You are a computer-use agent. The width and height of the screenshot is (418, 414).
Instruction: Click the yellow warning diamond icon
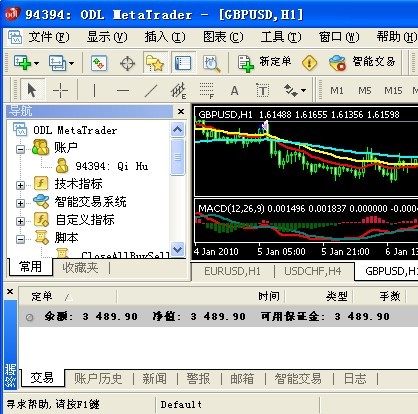[309, 63]
